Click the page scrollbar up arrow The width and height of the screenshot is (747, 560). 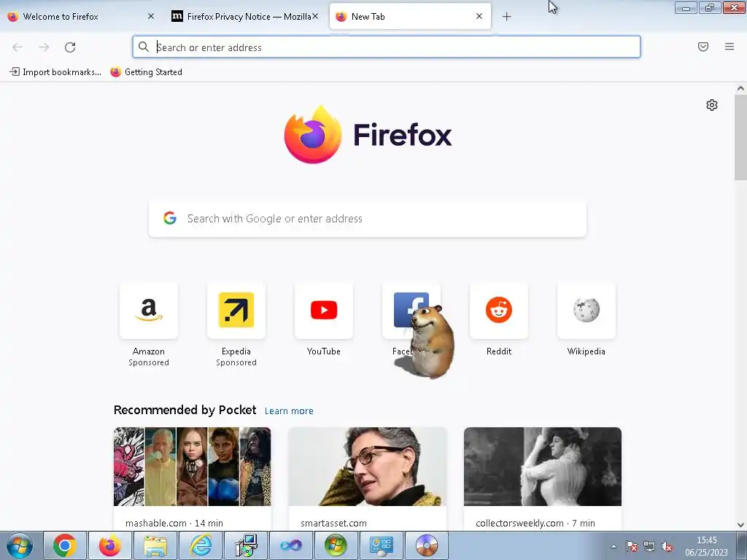tap(740, 88)
